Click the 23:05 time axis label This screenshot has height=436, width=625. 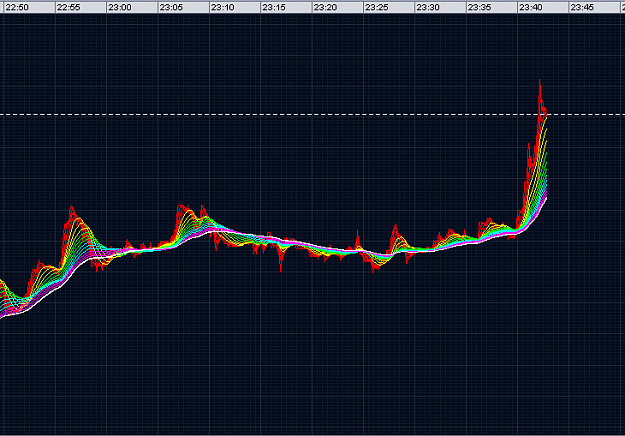pyautogui.click(x=171, y=8)
